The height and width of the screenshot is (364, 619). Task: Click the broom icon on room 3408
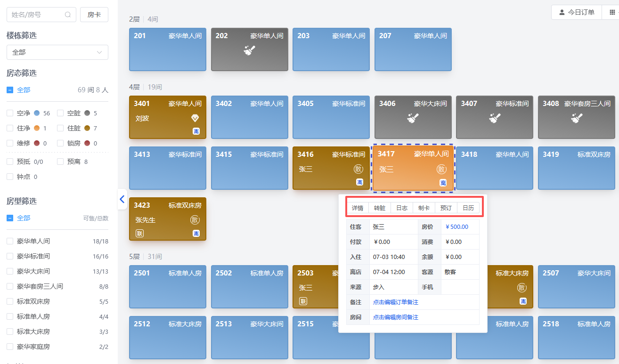577,118
